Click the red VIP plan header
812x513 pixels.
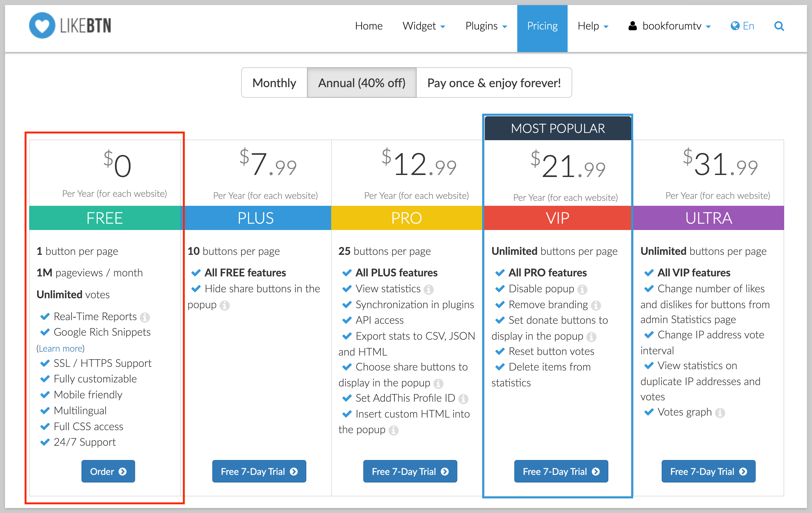click(x=557, y=218)
